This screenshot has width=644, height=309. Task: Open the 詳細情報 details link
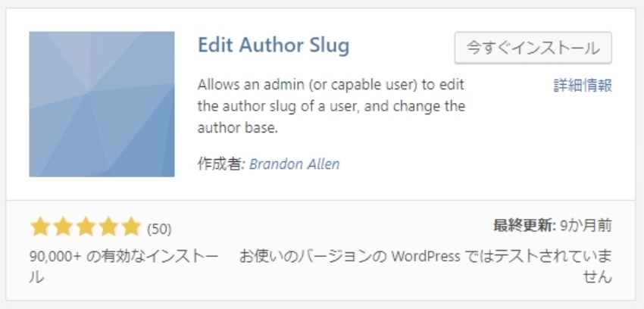coord(583,86)
